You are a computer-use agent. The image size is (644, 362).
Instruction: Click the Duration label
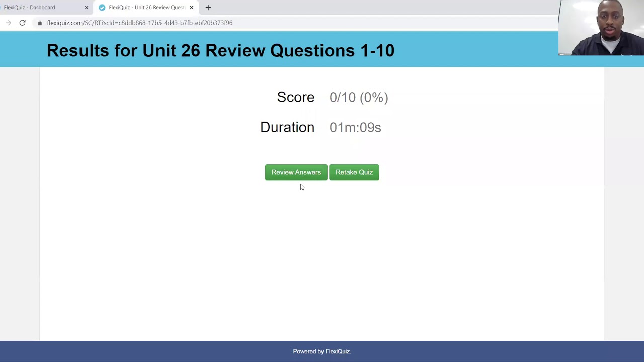pos(287,127)
